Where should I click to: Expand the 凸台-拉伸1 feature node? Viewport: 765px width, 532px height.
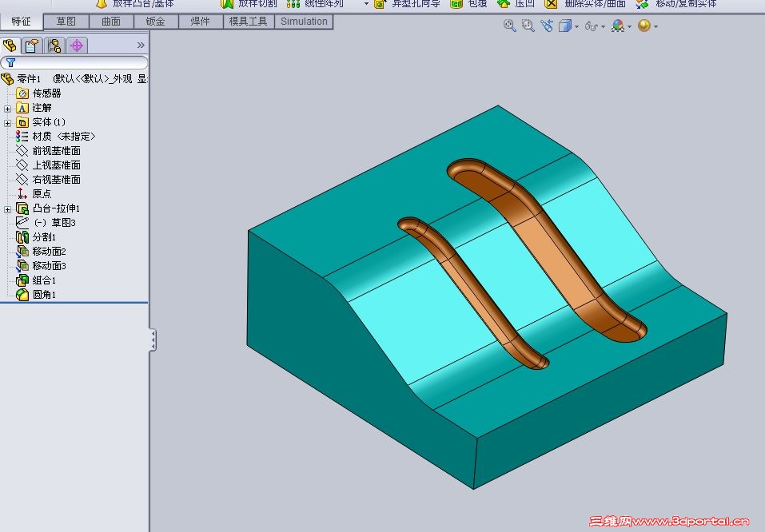point(7,209)
